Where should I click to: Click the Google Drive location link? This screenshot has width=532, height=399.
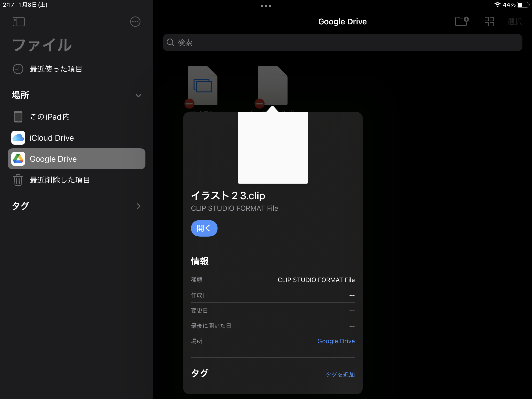pyautogui.click(x=336, y=341)
